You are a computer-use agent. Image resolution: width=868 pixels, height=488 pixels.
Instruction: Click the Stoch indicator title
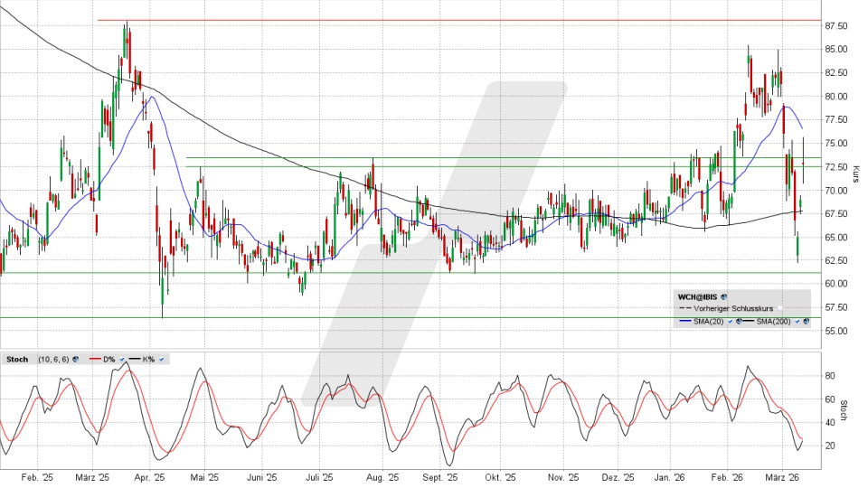16,360
